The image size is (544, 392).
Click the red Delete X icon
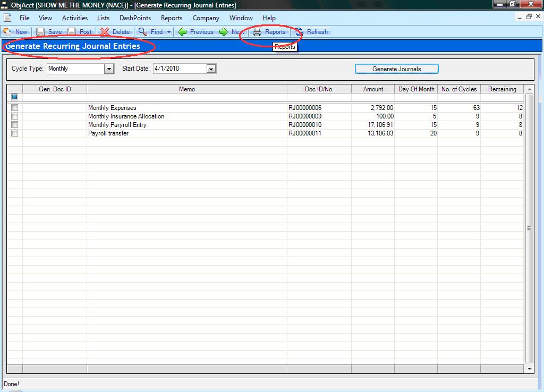click(x=105, y=32)
